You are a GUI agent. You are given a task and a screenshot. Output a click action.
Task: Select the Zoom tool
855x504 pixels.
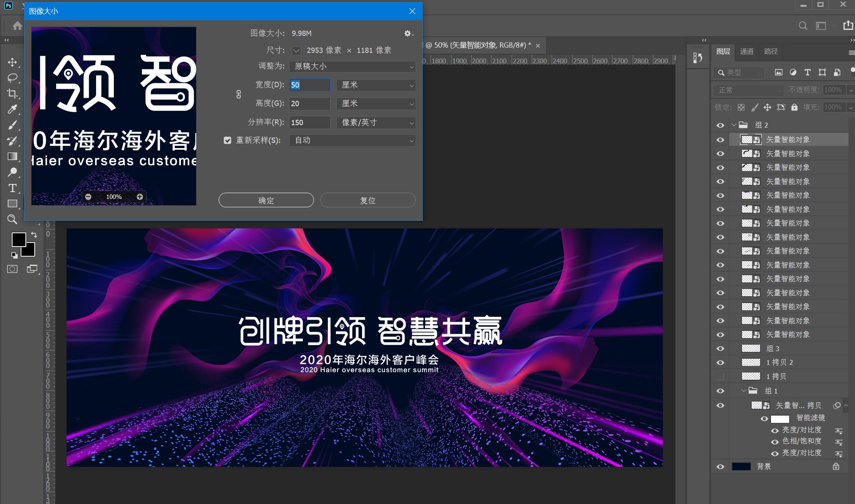pyautogui.click(x=13, y=219)
